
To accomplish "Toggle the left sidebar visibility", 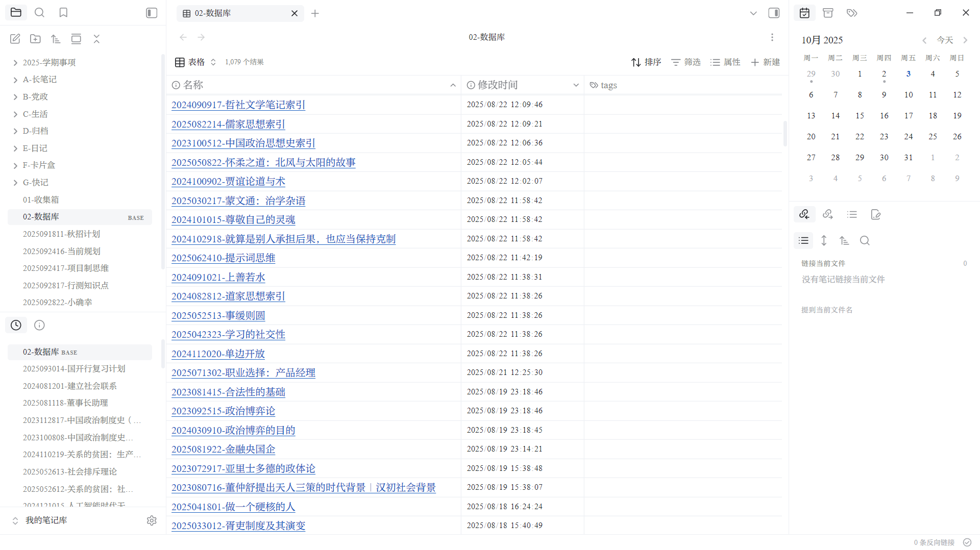I will click(x=152, y=13).
